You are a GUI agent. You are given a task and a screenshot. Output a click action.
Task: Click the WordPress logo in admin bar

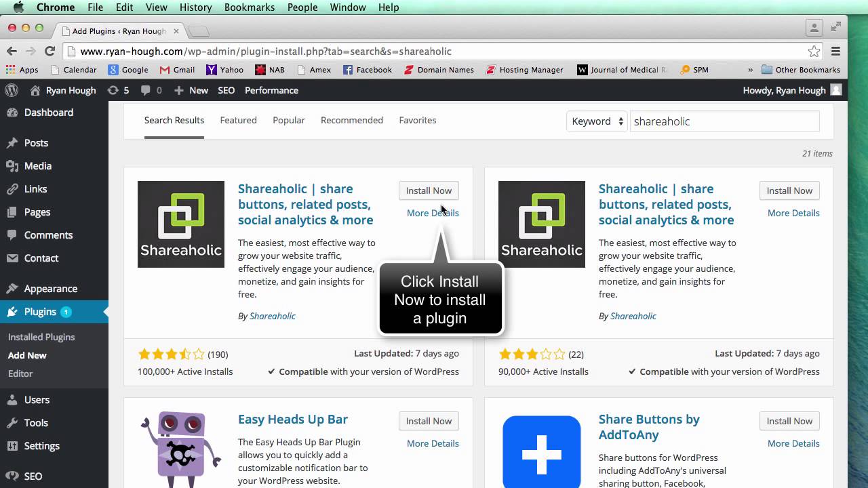tap(12, 90)
